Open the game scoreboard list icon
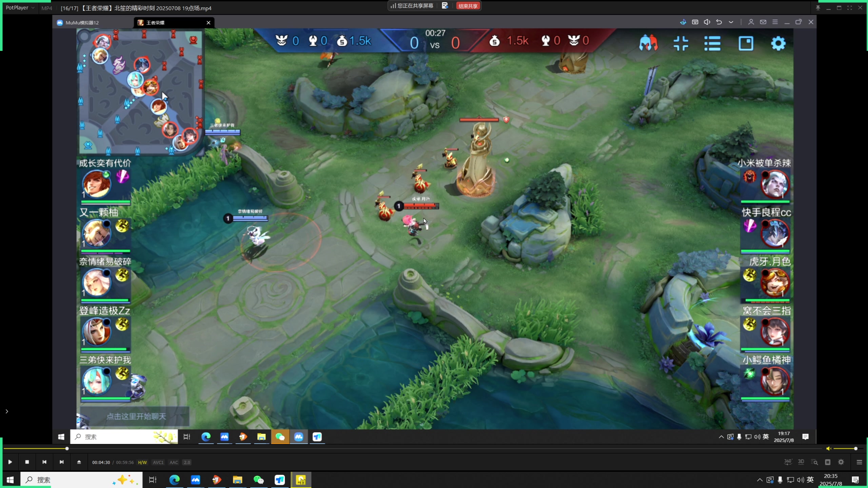The width and height of the screenshot is (868, 488). click(x=712, y=43)
